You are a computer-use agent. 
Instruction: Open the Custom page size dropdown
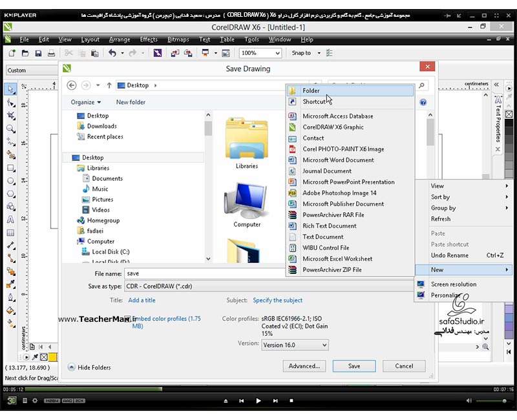coord(32,70)
